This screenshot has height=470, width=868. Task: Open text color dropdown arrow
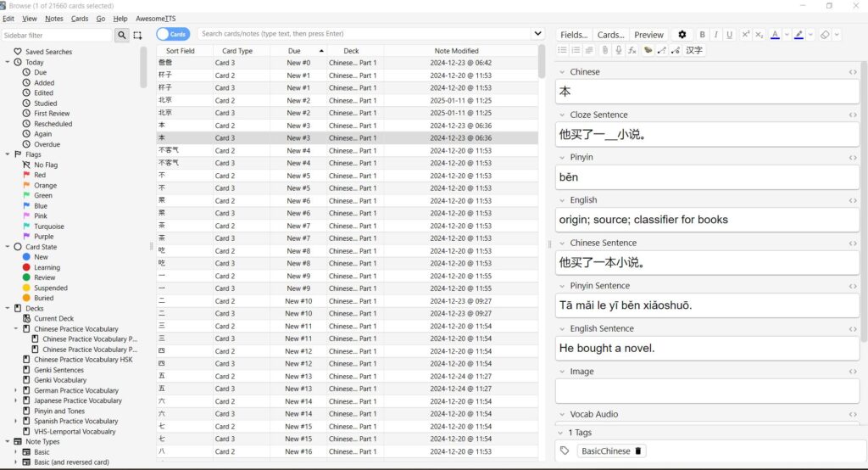click(786, 35)
